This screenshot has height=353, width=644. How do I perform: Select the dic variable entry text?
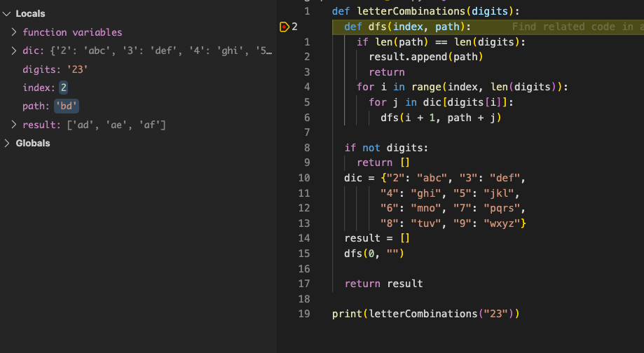click(x=147, y=50)
